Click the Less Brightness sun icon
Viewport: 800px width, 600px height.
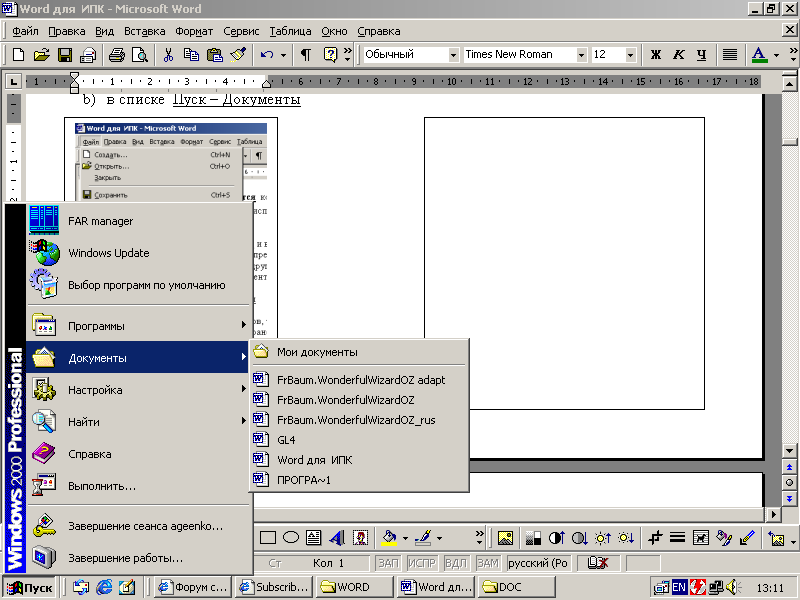point(626,538)
